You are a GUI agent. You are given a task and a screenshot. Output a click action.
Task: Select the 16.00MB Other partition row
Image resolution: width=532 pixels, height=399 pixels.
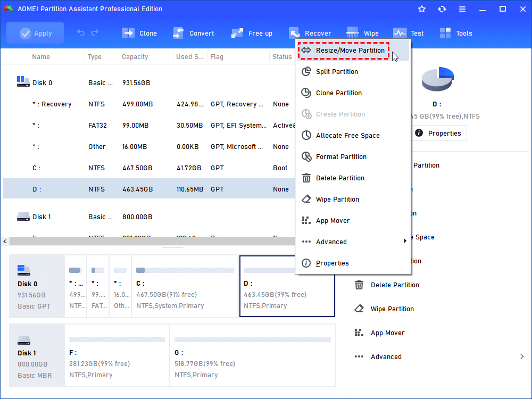tap(149, 147)
